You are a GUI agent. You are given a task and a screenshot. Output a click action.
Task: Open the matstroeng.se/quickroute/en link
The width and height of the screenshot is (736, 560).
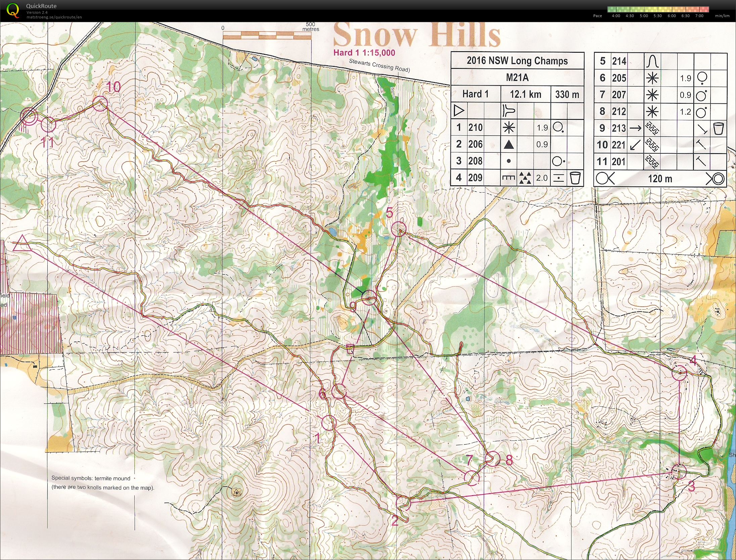(54, 17)
